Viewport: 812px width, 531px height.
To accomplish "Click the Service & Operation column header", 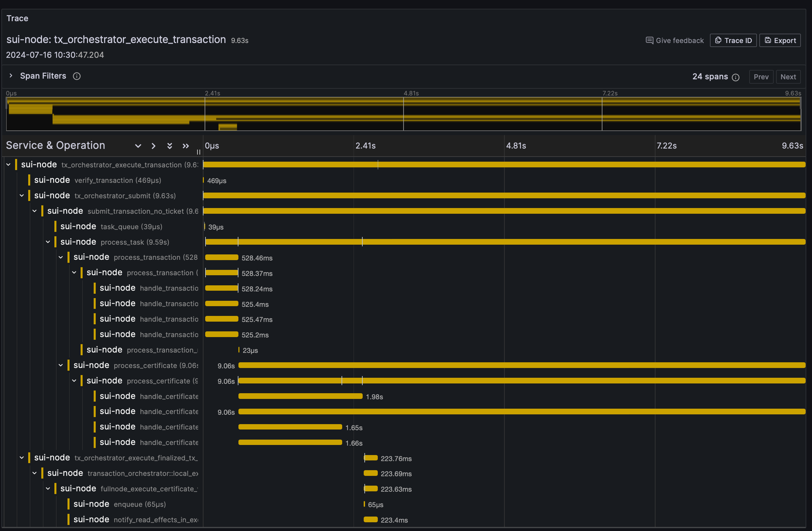I will [x=56, y=146].
